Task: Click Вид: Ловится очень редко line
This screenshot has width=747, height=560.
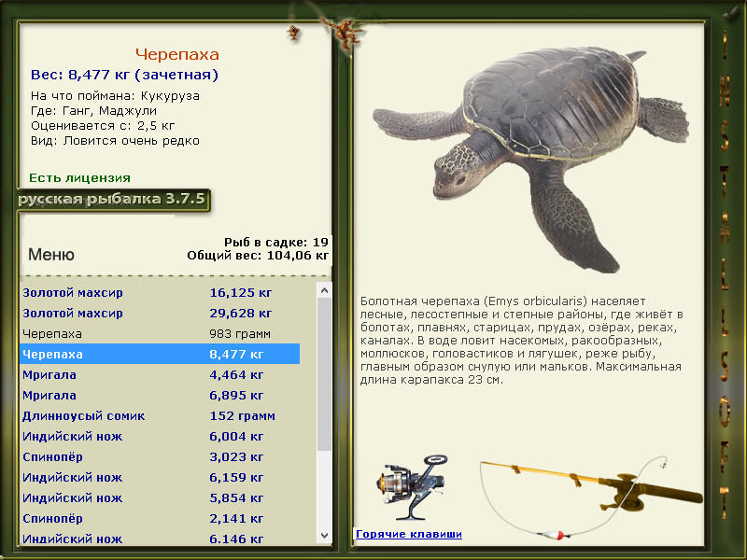Action: (115, 141)
